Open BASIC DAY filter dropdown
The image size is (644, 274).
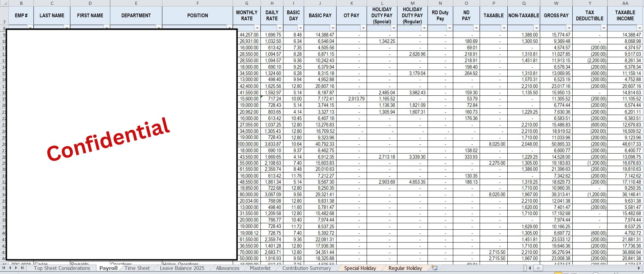(x=301, y=28)
